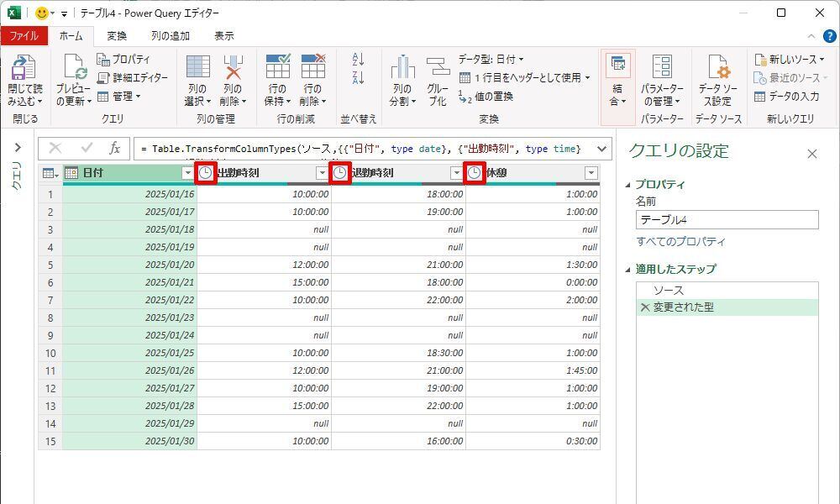Open the Quick Access Toolbar customize arrow
This screenshot has height=504, width=840.
point(64,13)
